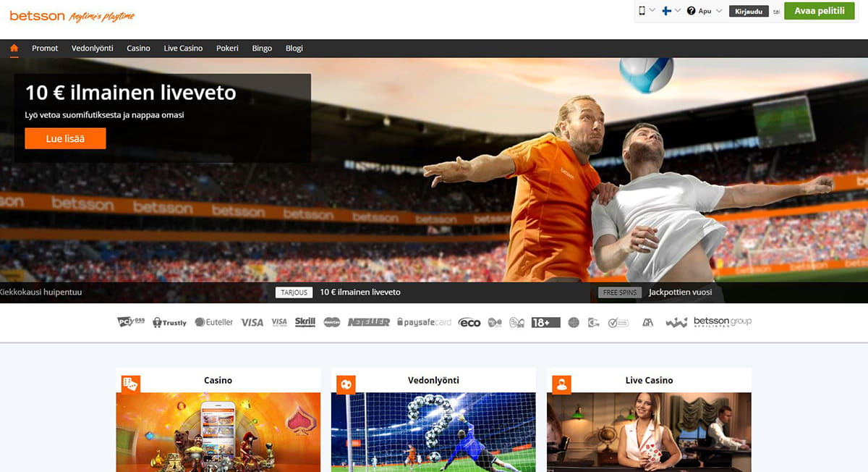Click the Casino card slot machine image
The height and width of the screenshot is (472, 868).
218,432
